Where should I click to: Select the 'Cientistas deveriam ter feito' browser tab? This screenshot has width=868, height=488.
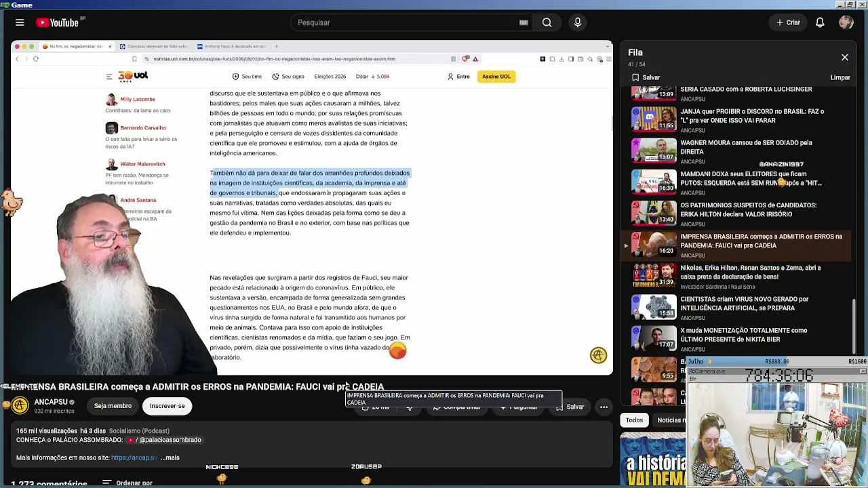point(154,47)
